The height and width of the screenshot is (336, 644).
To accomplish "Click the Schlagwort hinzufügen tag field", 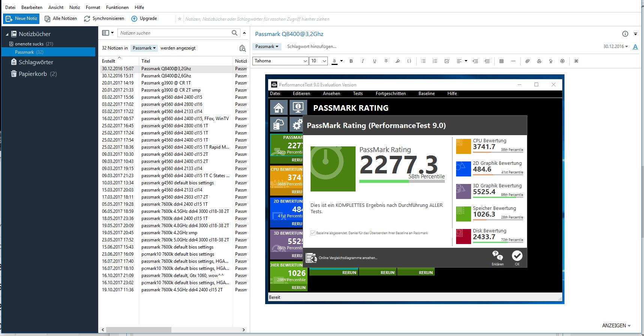I will pos(312,47).
